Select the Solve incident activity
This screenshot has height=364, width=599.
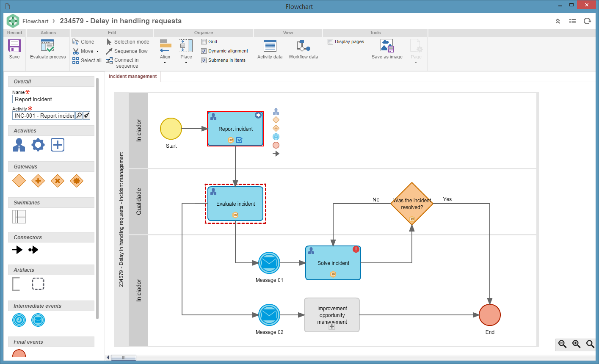click(333, 263)
